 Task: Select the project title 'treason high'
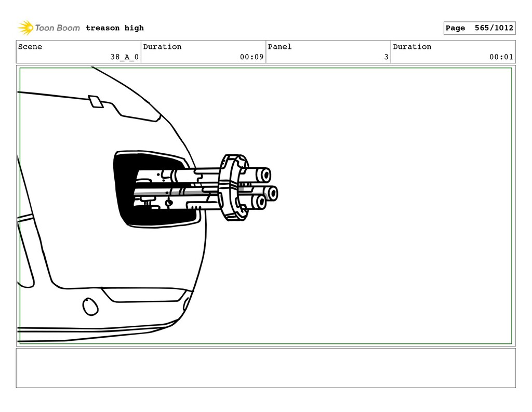point(115,28)
